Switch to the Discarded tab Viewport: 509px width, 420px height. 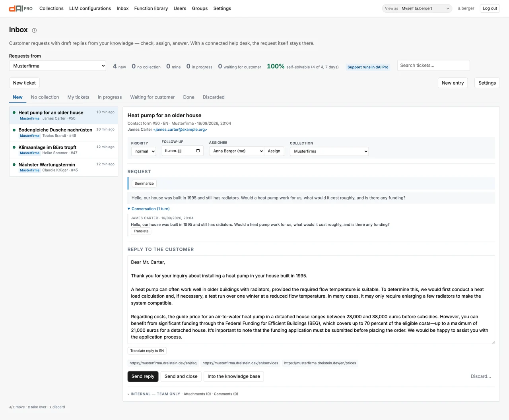pos(214,97)
